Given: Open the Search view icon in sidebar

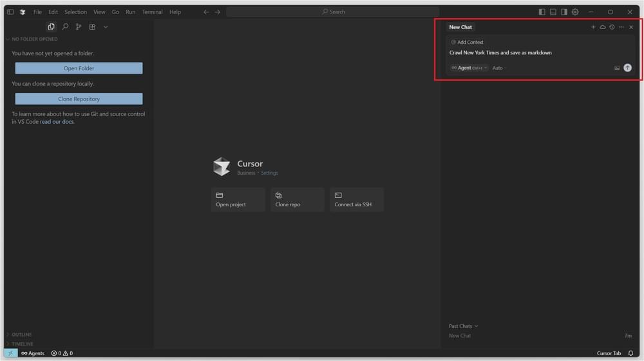Looking at the screenshot, I should 65,27.
